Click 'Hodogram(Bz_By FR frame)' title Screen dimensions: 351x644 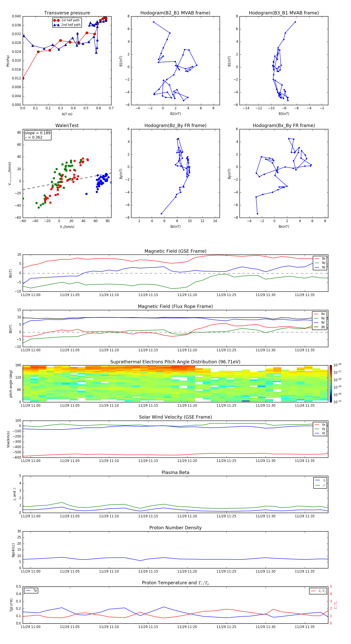click(x=175, y=125)
